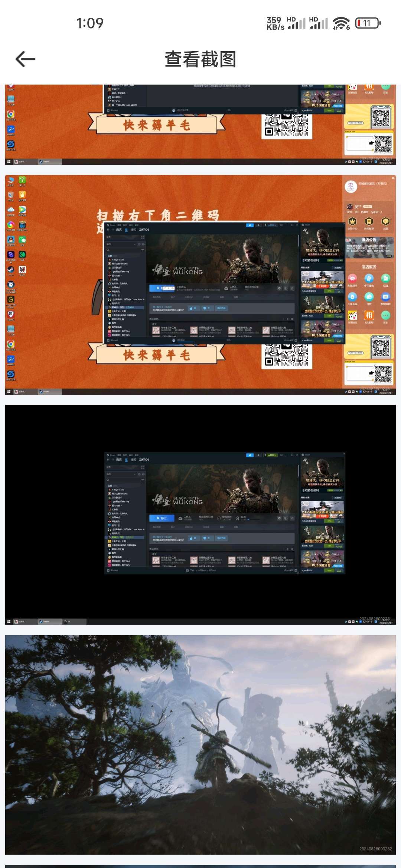Click game info icon in black-background screenshot
The width and height of the screenshot is (401, 868).
tap(286, 518)
